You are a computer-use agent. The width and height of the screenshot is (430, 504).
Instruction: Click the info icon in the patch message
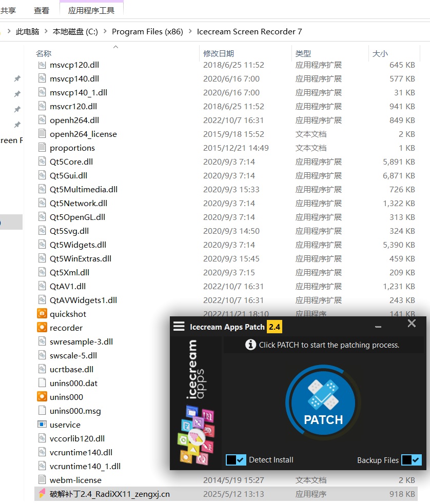click(x=250, y=345)
